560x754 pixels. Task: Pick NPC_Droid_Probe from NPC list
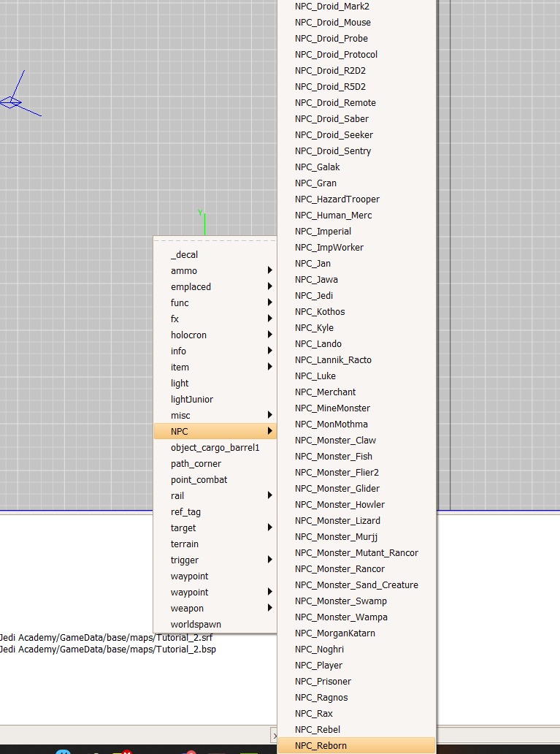tap(357, 39)
